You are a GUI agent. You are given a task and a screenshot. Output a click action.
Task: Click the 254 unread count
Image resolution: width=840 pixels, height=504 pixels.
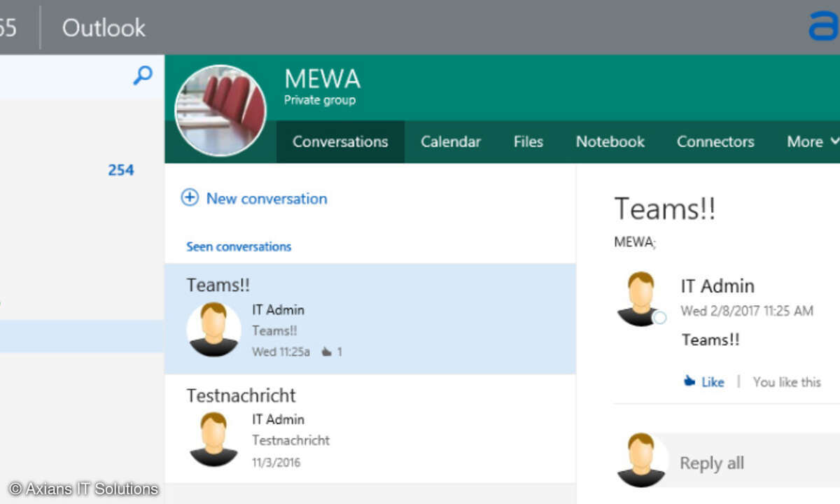(x=121, y=170)
